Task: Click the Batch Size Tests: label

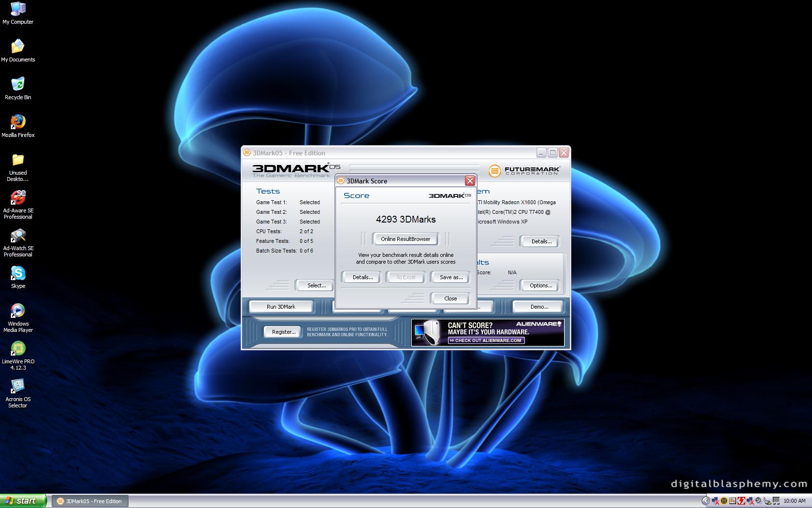Action: click(276, 251)
